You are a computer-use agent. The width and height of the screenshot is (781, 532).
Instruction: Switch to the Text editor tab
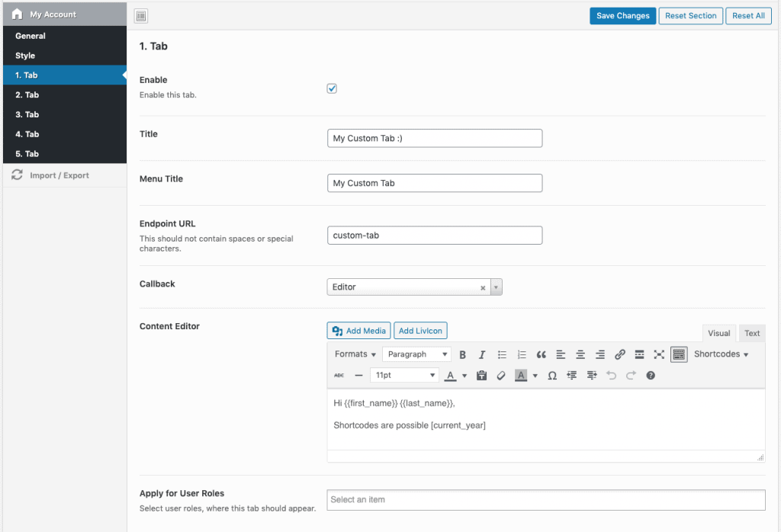click(x=752, y=333)
